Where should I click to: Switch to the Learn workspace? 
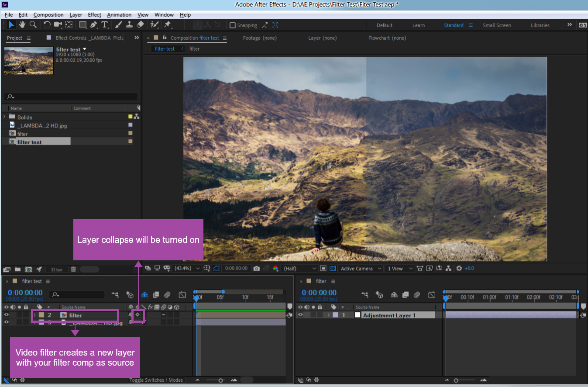[x=419, y=25]
